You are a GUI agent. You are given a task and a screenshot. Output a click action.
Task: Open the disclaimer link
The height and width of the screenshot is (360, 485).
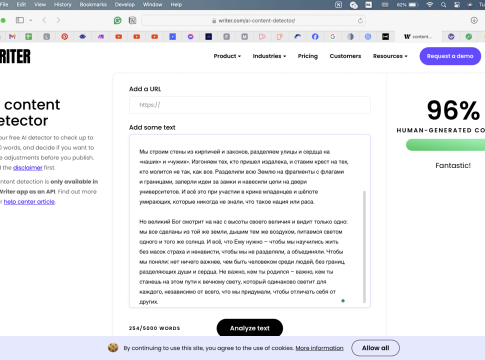point(28,168)
